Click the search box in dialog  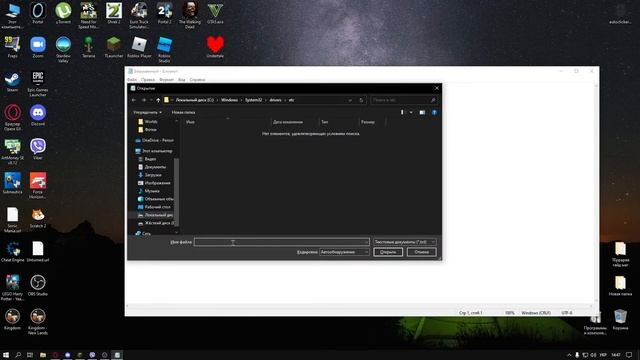403,100
